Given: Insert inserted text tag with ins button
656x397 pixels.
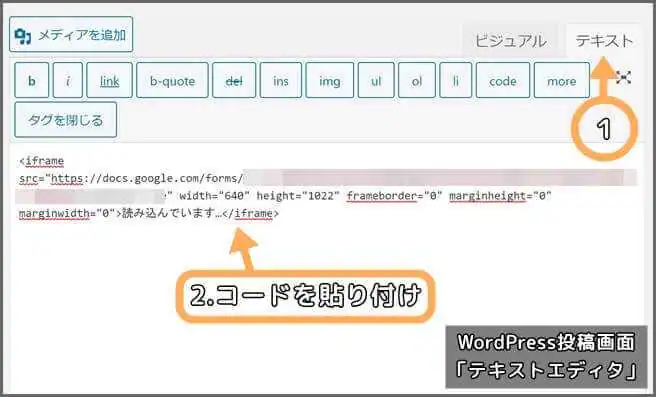Looking at the screenshot, I should click(x=281, y=80).
